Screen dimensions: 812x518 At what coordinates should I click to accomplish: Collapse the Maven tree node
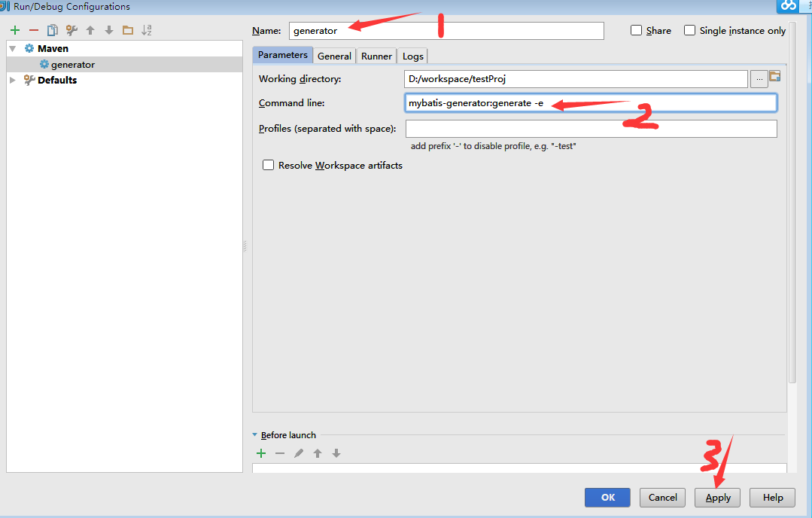click(x=13, y=48)
